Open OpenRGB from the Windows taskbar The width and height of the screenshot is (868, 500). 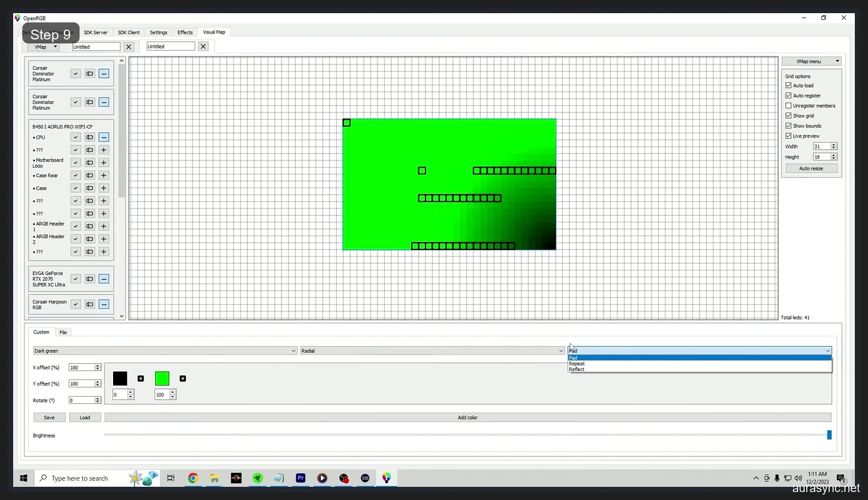click(387, 478)
